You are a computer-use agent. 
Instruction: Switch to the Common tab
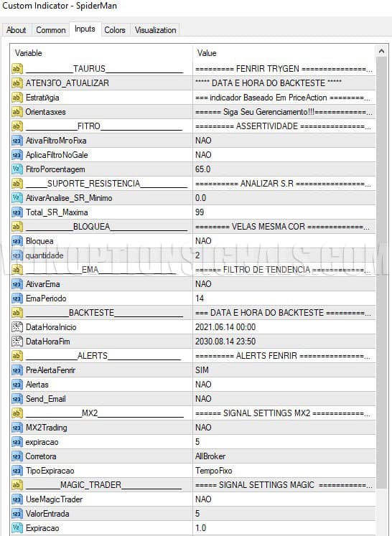coord(51,30)
